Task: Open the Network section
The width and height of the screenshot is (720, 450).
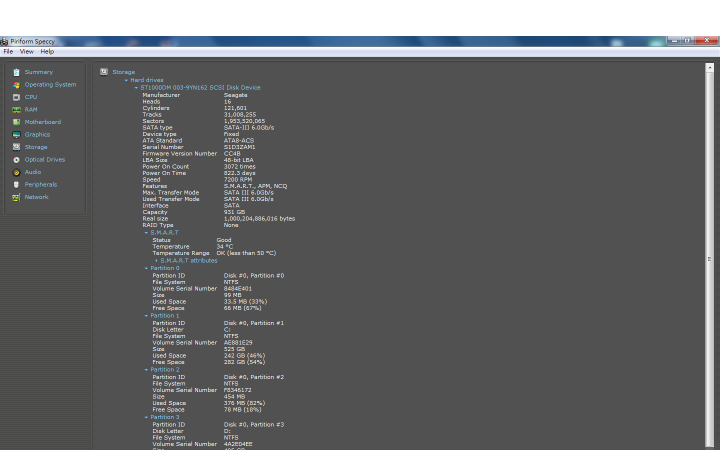Action: [36, 197]
